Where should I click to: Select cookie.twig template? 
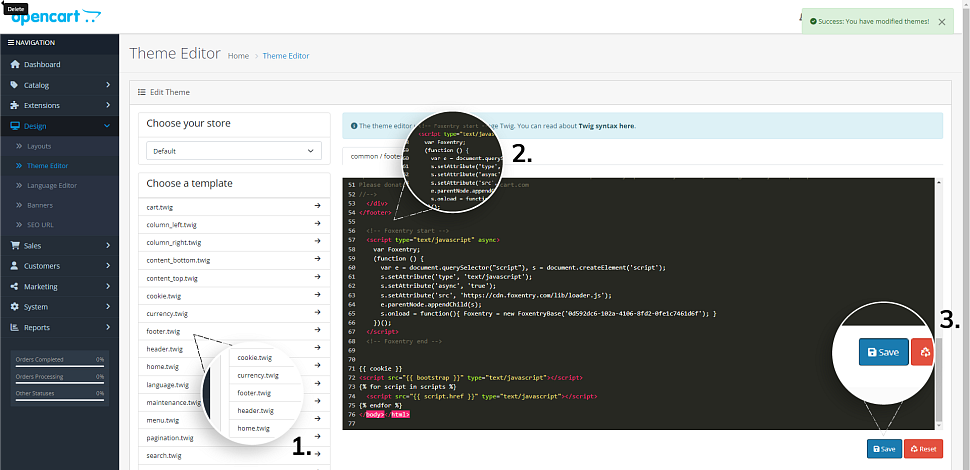pyautogui.click(x=164, y=296)
